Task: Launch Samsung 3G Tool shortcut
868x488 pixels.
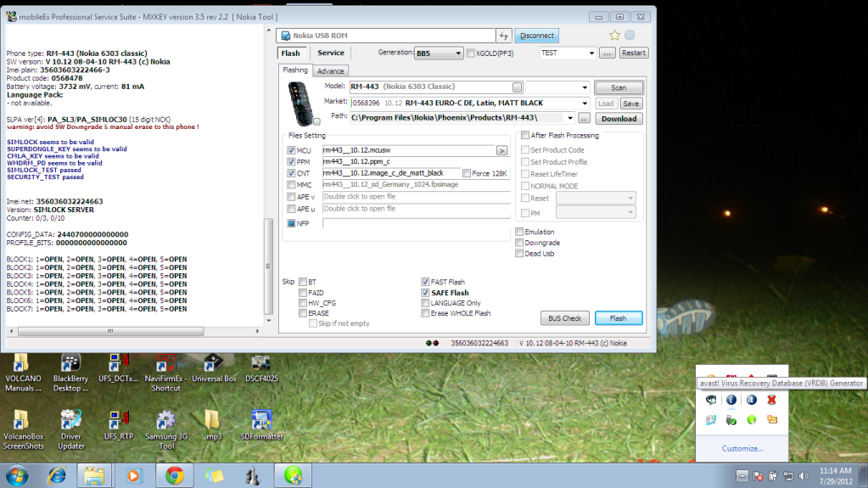Action: coord(166,429)
